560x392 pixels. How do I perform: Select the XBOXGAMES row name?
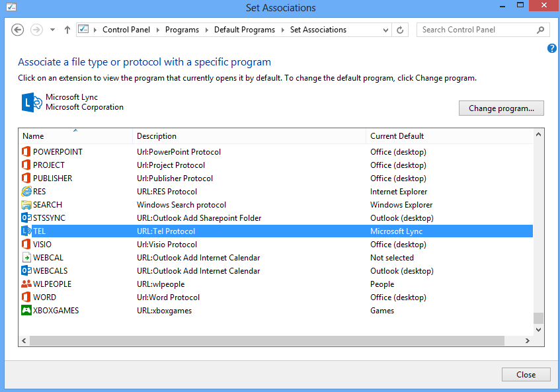click(56, 310)
